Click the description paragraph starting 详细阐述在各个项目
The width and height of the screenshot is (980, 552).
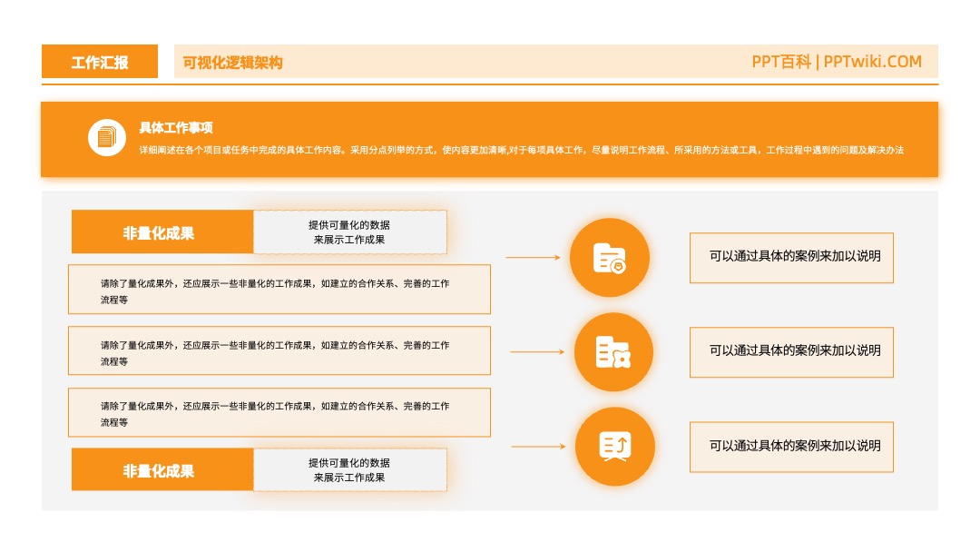click(x=521, y=150)
